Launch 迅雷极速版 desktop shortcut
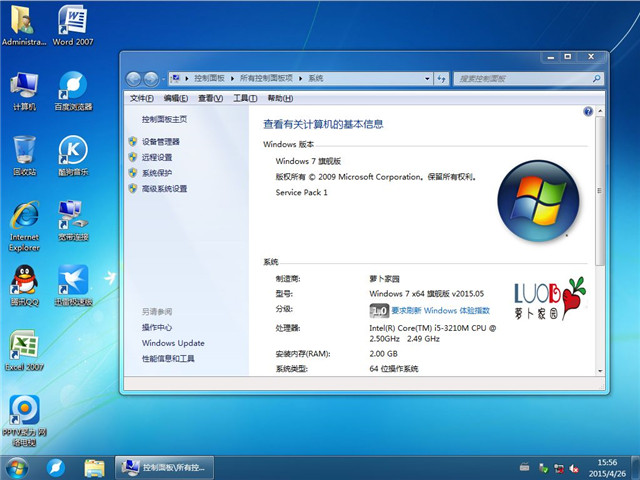The width and height of the screenshot is (640, 480). 73,286
